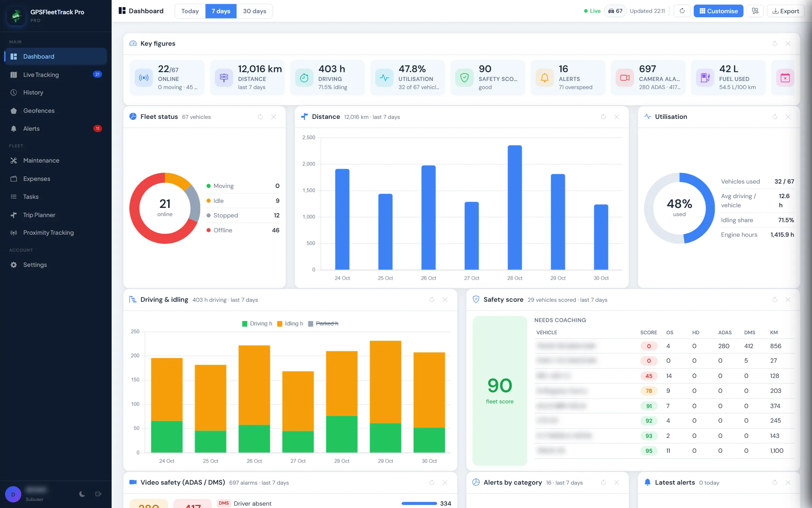
Task: Click the user avatar D
Action: tap(13, 494)
